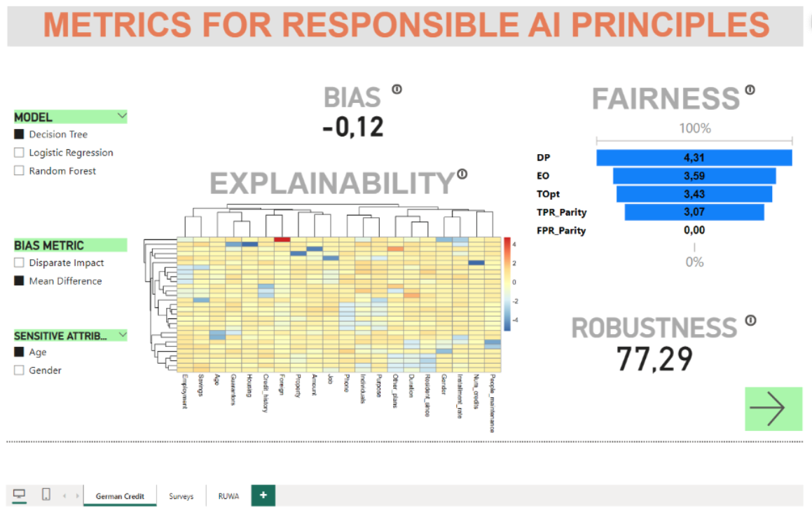Add a new page with plus button
The image size is (812, 510).
point(263,495)
